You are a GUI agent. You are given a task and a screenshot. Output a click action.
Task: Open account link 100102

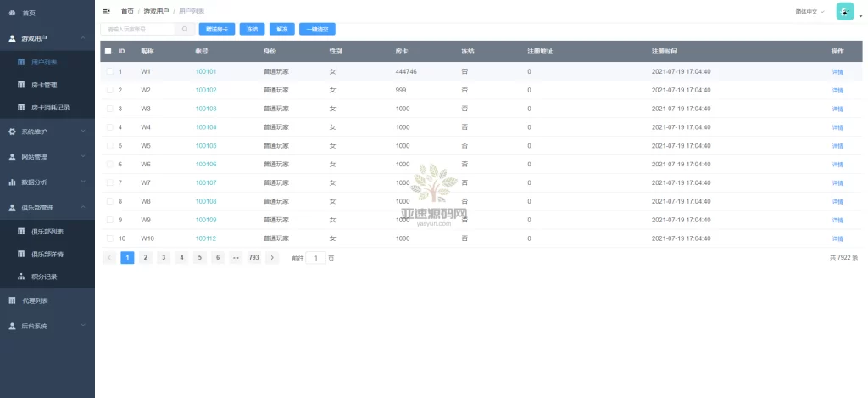206,90
